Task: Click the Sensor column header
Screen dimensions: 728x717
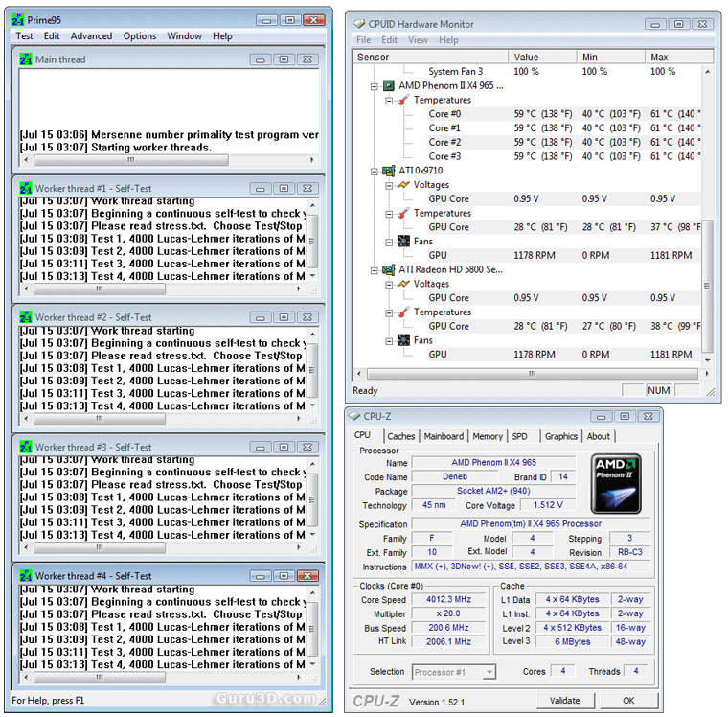Action: pyautogui.click(x=430, y=58)
